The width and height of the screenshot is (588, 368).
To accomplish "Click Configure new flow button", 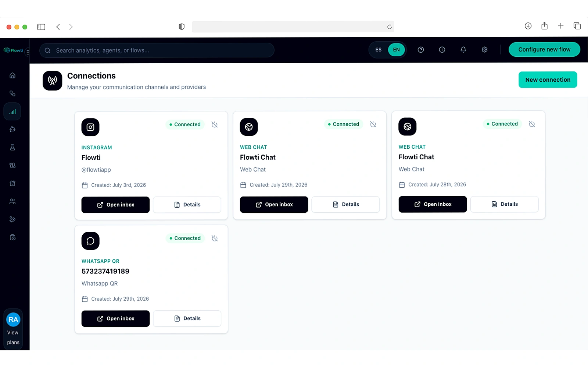I will click(544, 49).
